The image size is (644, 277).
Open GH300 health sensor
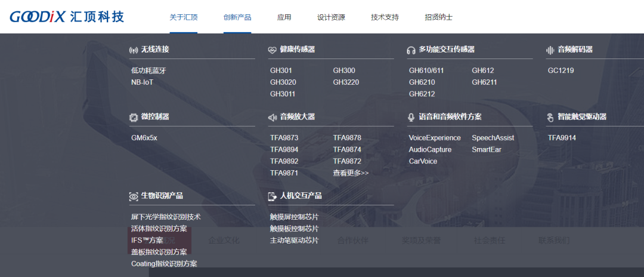click(344, 70)
